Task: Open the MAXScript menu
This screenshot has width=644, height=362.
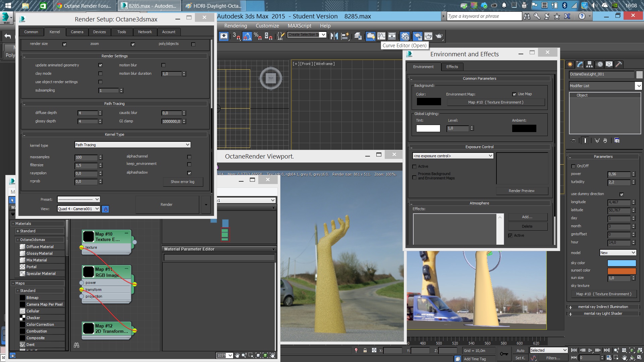Action: click(299, 26)
